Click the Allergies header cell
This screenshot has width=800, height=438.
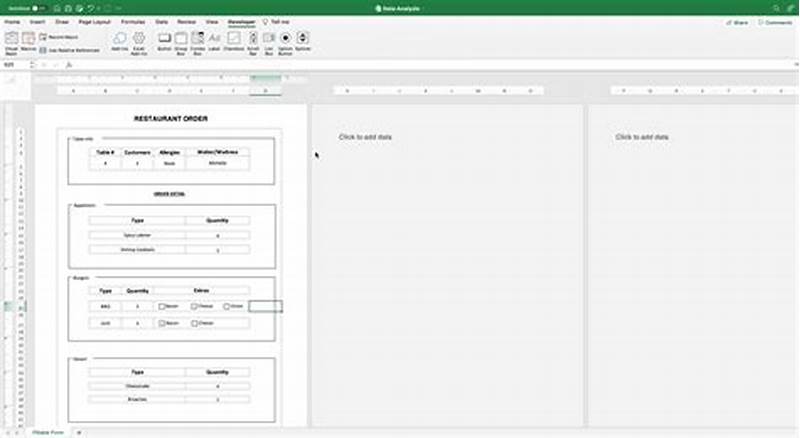pos(169,152)
